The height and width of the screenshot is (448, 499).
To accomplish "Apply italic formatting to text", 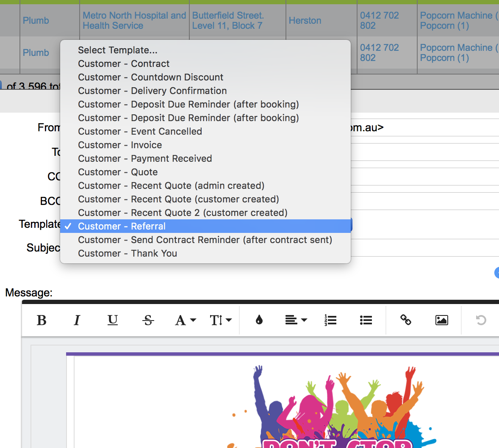I will click(77, 321).
